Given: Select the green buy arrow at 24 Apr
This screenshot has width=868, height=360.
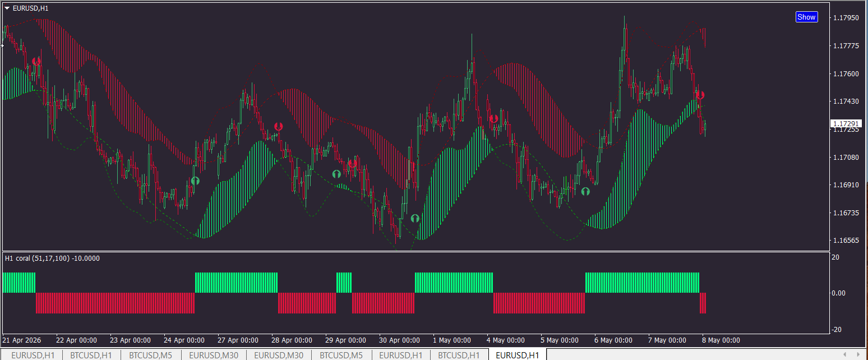Looking at the screenshot, I should click(x=195, y=181).
